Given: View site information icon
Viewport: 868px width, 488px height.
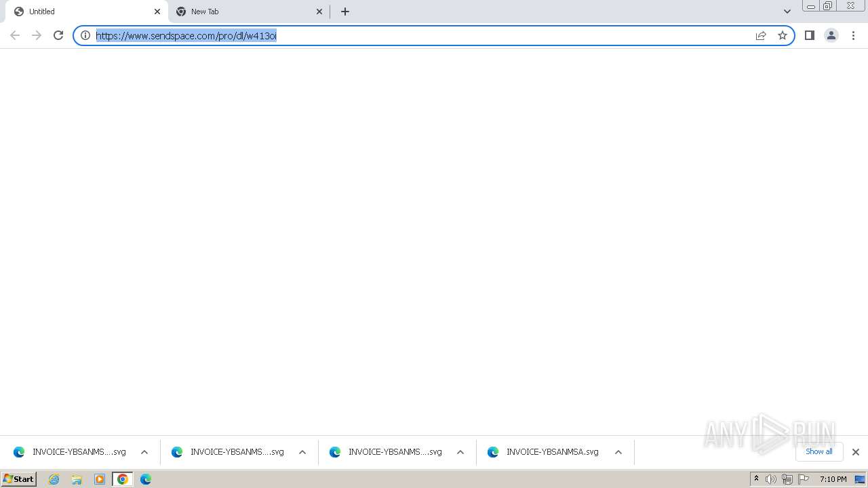Looking at the screenshot, I should [x=85, y=35].
